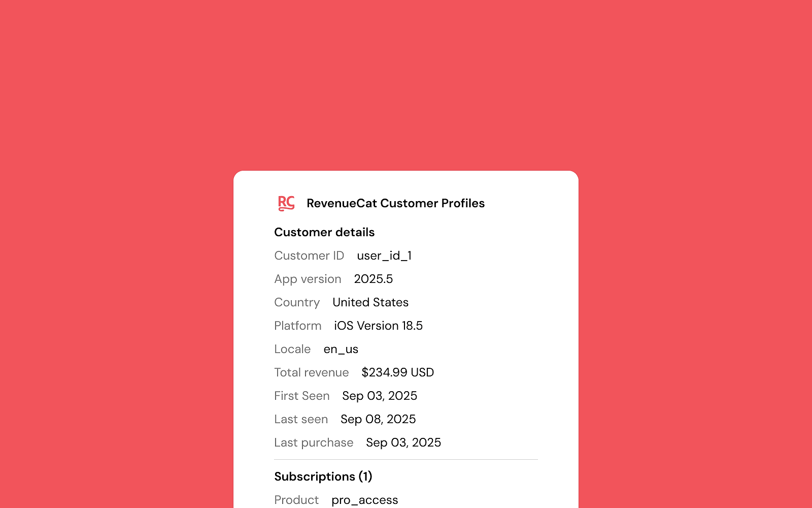812x508 pixels.
Task: Select the App version value 2025.5
Action: 374,279
